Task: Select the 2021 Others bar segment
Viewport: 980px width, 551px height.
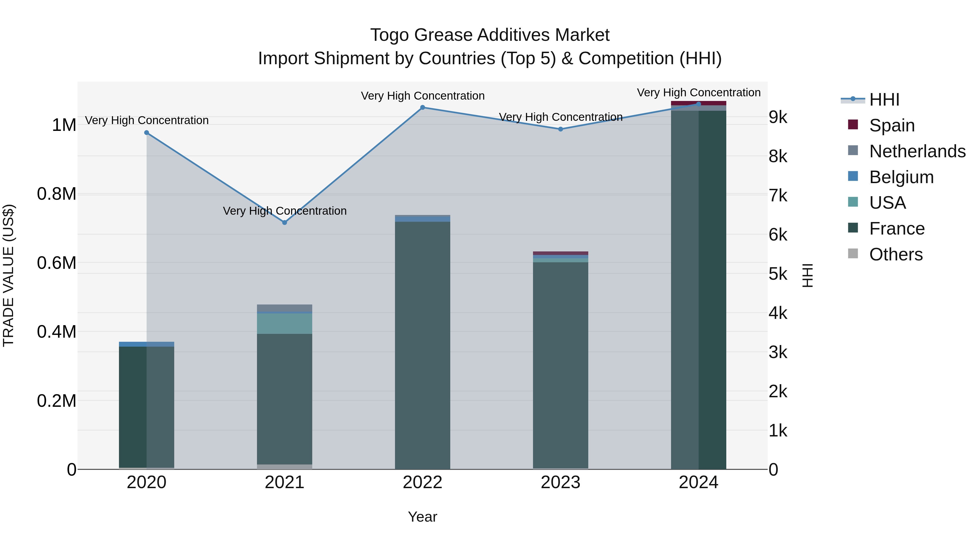Action: [284, 467]
